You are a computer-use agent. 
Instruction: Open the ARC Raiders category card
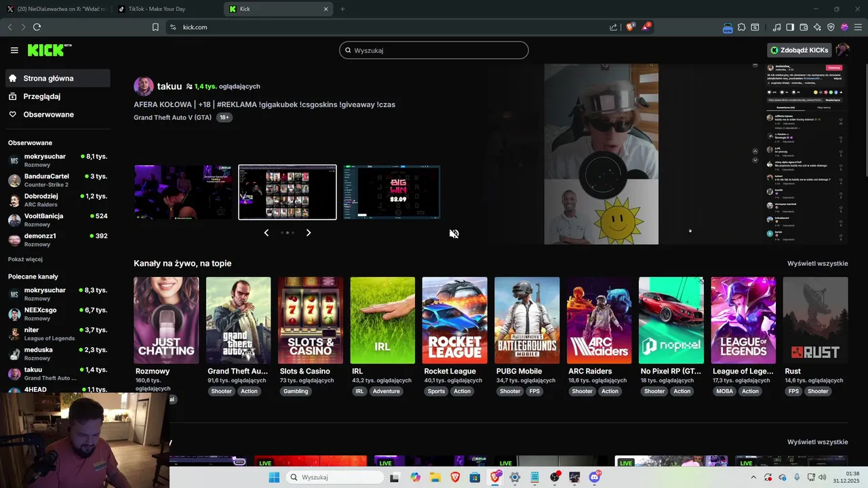(x=599, y=320)
